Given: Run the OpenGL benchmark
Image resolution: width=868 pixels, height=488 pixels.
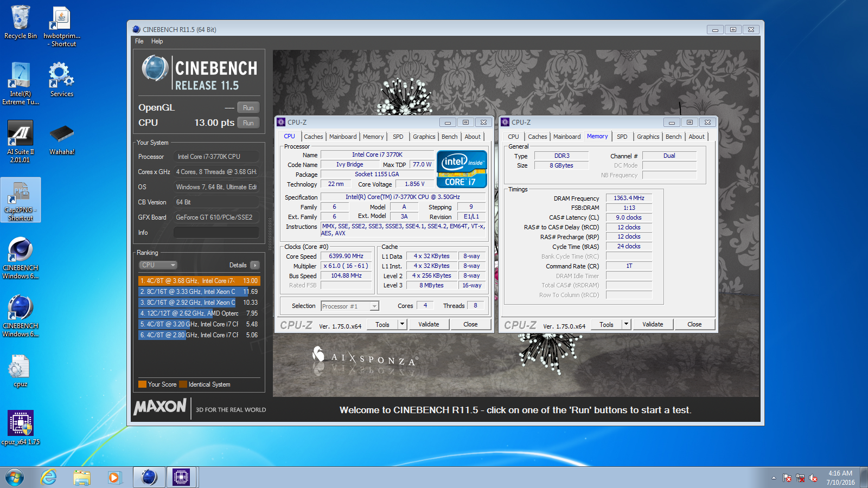Looking at the screenshot, I should pyautogui.click(x=248, y=107).
